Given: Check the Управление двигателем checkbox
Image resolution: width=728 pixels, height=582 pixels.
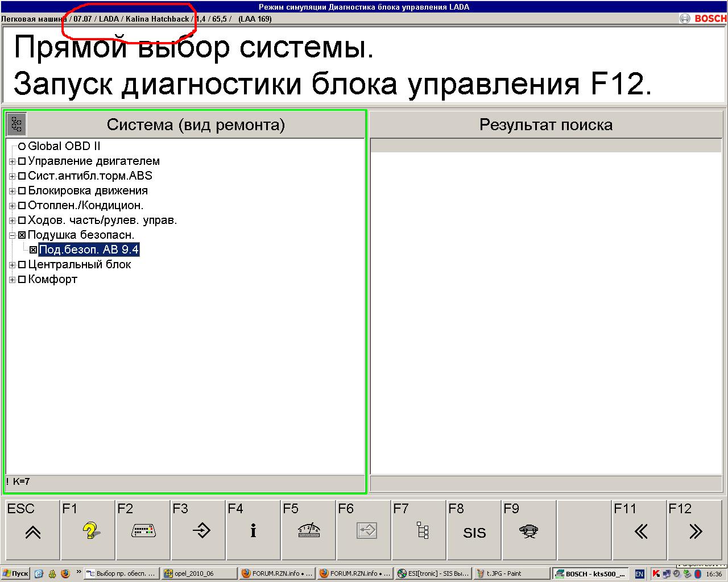Looking at the screenshot, I should pyautogui.click(x=22, y=161).
